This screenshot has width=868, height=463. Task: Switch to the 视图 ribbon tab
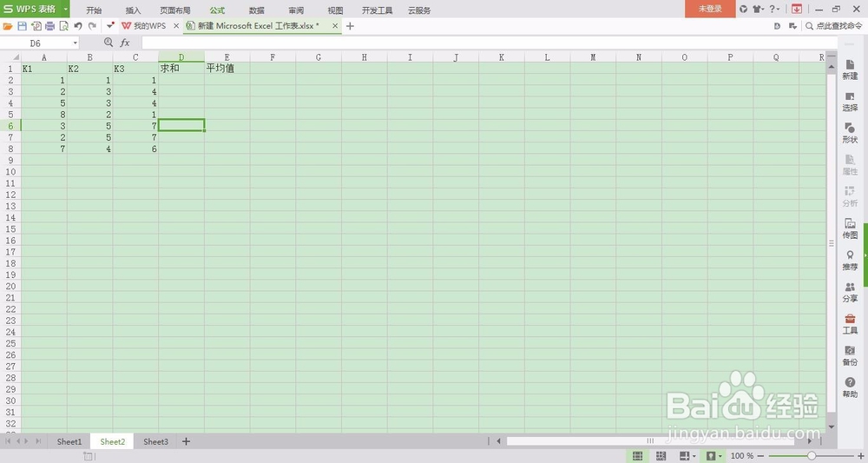tap(335, 10)
